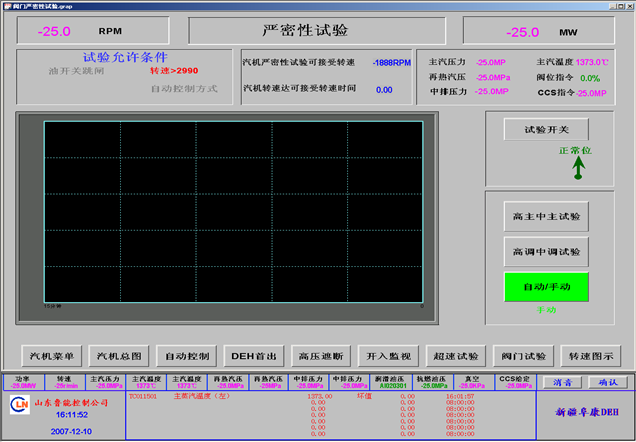This screenshot has height=442, width=636.
Task: Select alarm entry TC011501
Action: pos(142,396)
